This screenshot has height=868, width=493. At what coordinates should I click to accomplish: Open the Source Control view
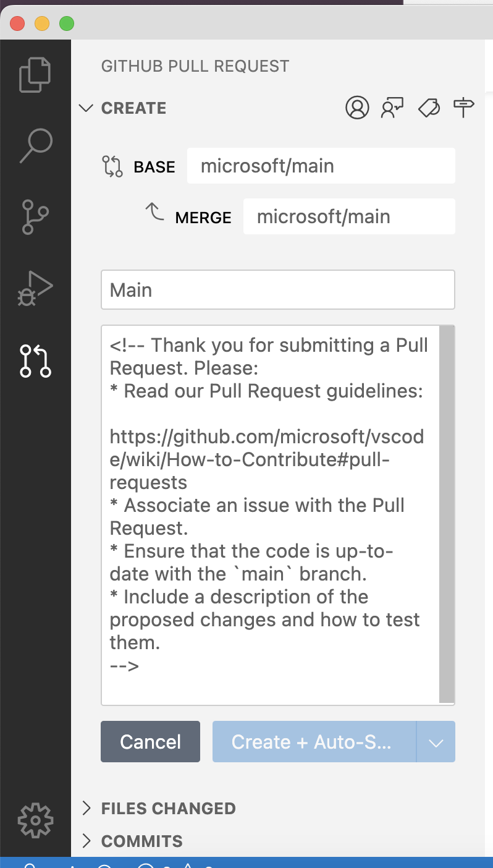click(x=35, y=216)
